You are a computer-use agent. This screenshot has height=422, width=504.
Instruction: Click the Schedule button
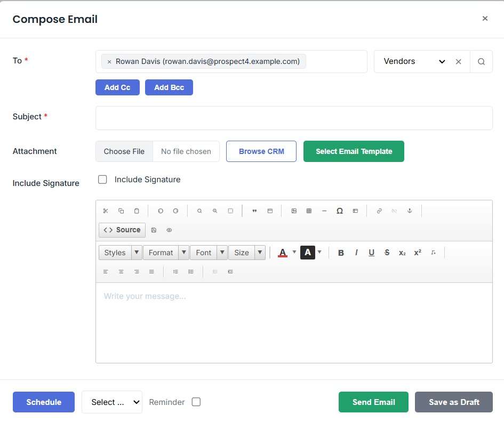tap(44, 402)
